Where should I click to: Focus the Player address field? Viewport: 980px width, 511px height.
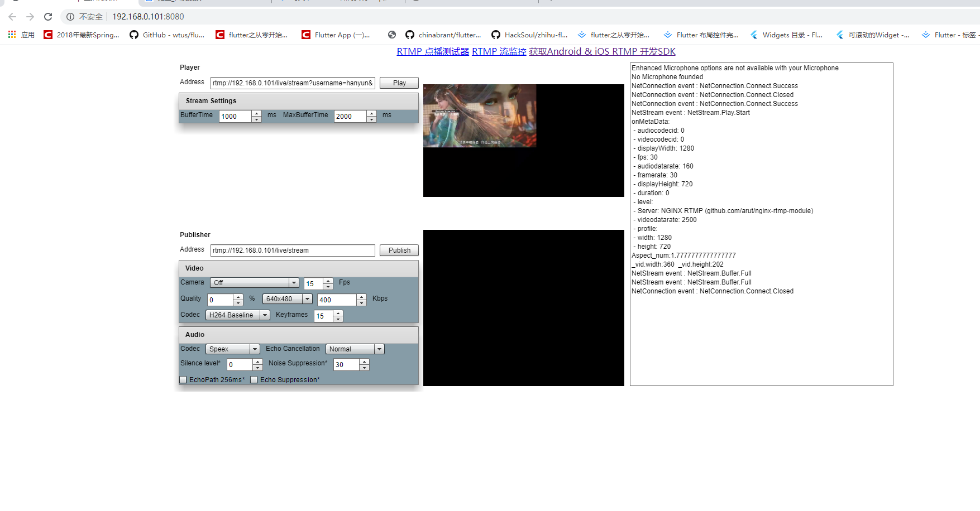click(293, 83)
